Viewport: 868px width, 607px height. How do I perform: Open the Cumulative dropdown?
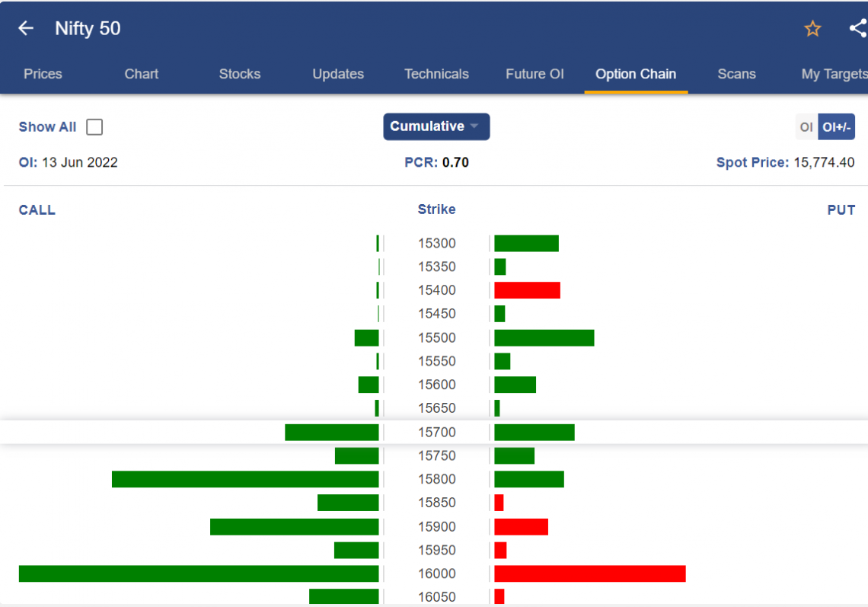point(436,126)
